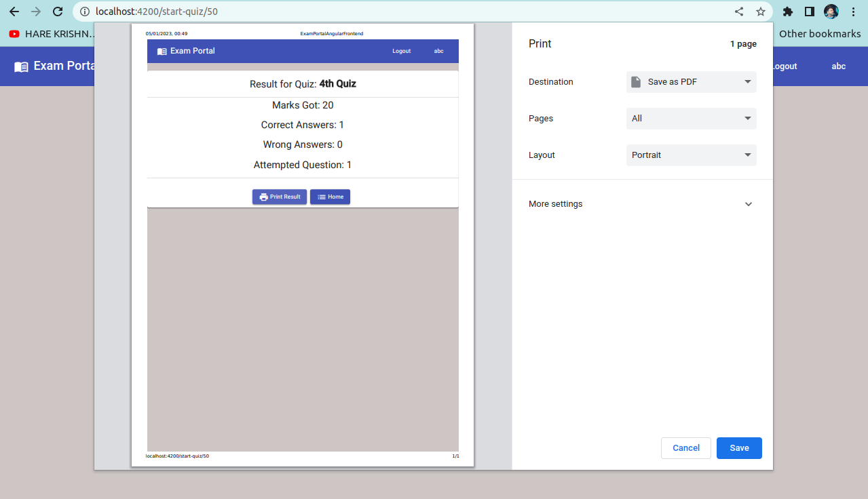
Task: Click the Chrome profile avatar
Action: (831, 12)
